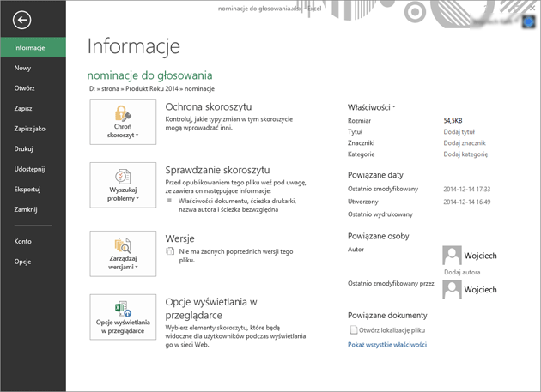The image size is (541, 392).
Task: Click Dodaj autora field
Action: 462,273
